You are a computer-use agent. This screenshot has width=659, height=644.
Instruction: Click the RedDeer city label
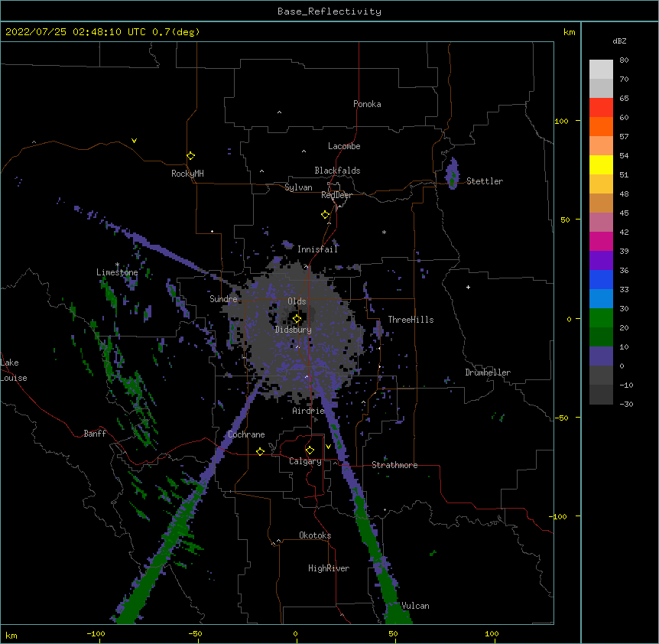point(336,195)
